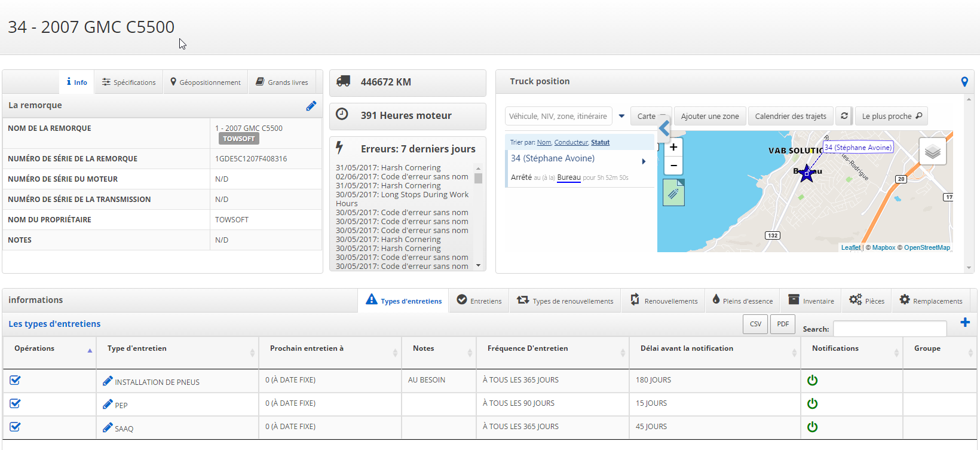Open the Pleins d'essence tab

pos(742,301)
